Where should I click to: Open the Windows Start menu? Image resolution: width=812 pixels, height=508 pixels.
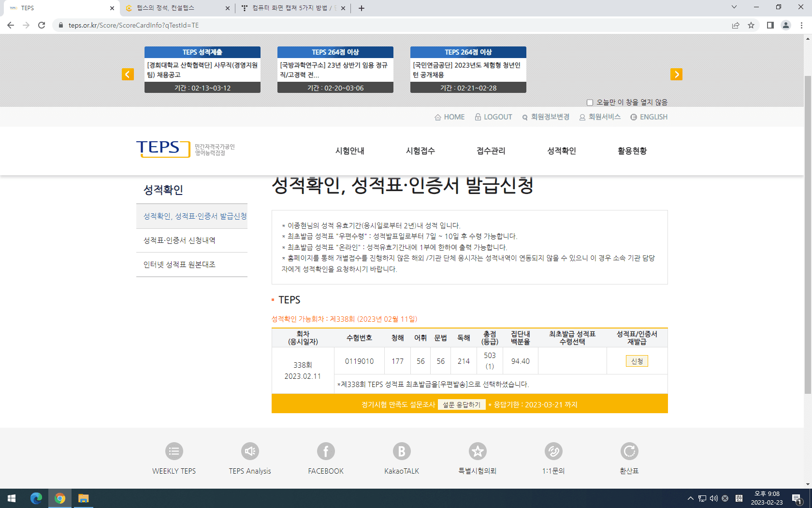click(12, 498)
